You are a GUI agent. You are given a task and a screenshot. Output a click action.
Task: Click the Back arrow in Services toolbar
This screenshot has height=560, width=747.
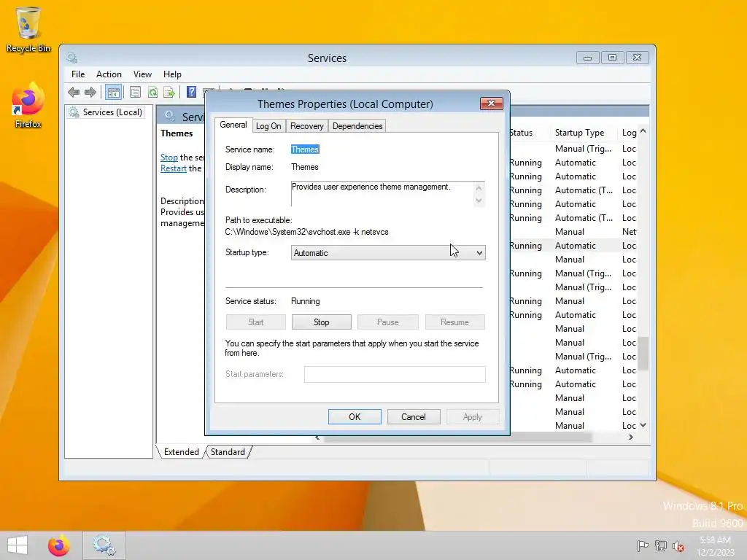pos(74,92)
